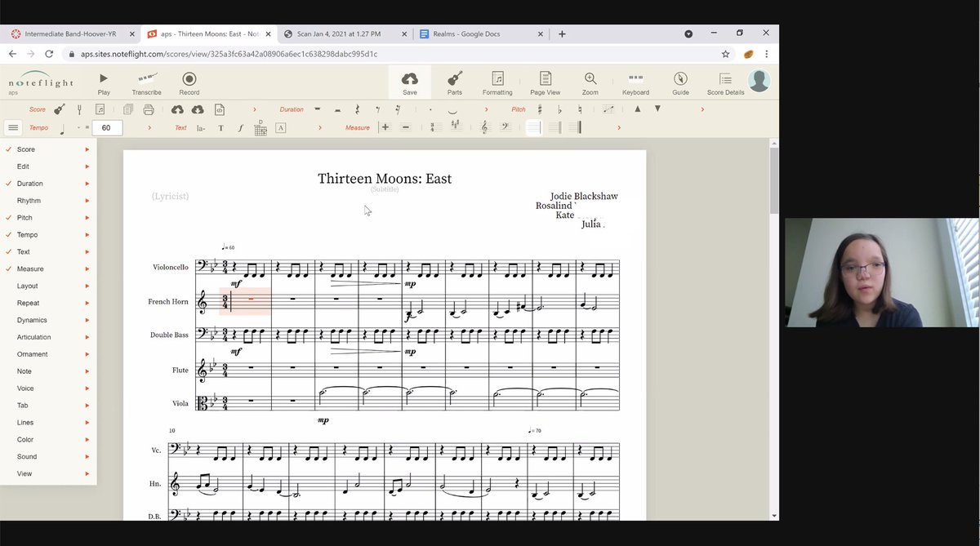Click the embed code file icon
This screenshot has width=980, height=546.
point(220,109)
